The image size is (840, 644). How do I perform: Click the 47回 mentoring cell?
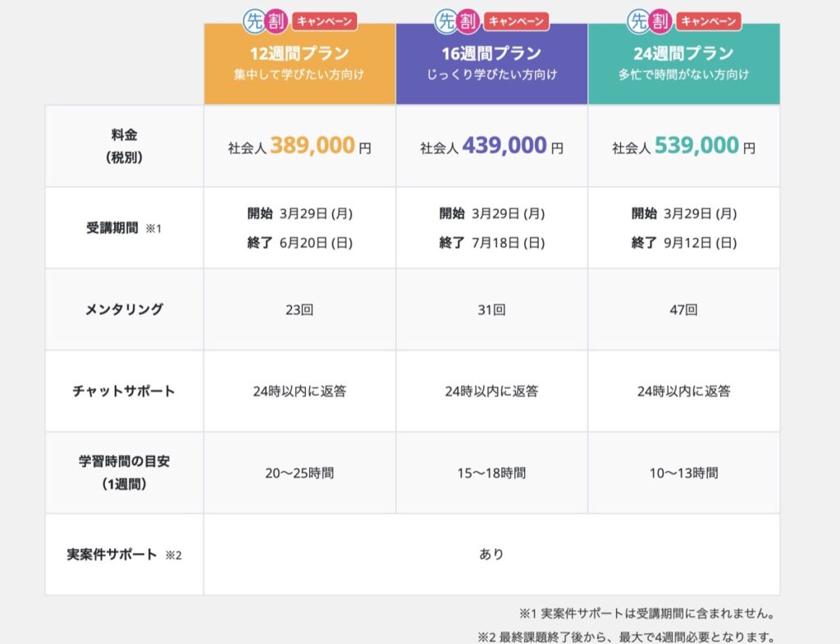point(683,309)
